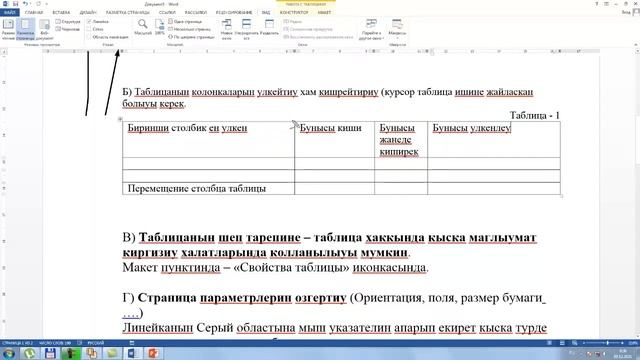Toggle the Линейка ruler checkbox
The height and width of the screenshot is (360, 640).
tap(98, 22)
